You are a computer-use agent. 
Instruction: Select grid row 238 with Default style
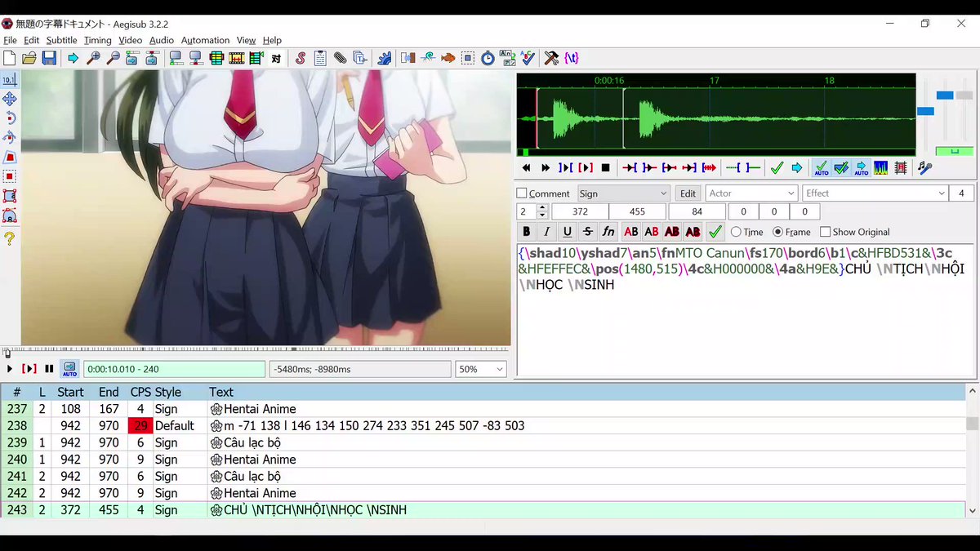point(482,426)
